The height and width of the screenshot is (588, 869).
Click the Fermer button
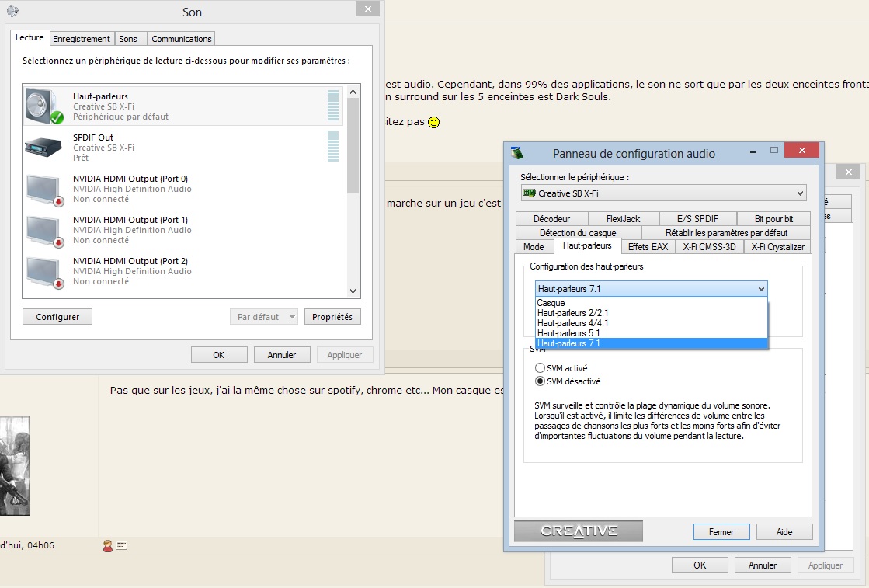pos(721,532)
